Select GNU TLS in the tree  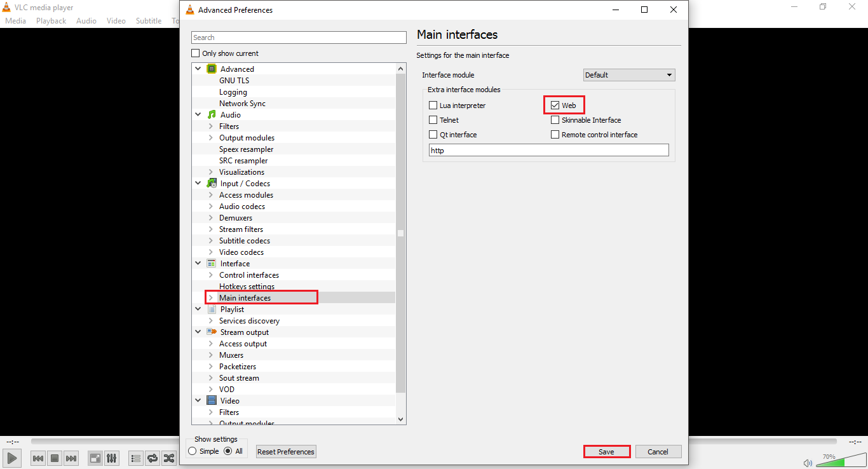pos(234,81)
